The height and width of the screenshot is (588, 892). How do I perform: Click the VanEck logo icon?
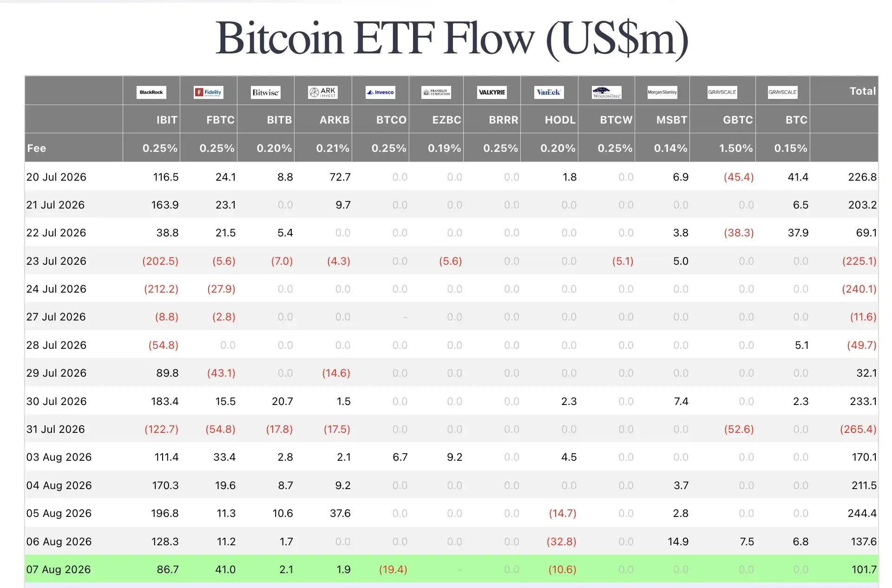click(x=549, y=92)
